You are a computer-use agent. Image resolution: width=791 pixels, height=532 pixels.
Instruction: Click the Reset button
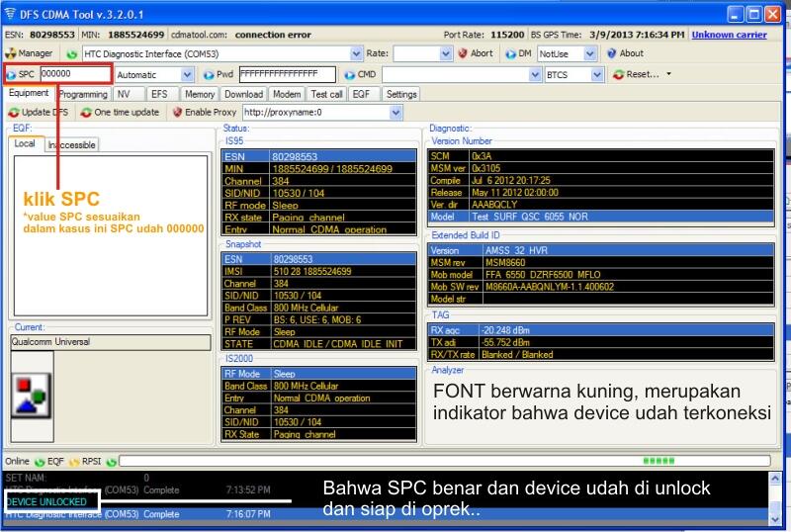pyautogui.click(x=636, y=75)
